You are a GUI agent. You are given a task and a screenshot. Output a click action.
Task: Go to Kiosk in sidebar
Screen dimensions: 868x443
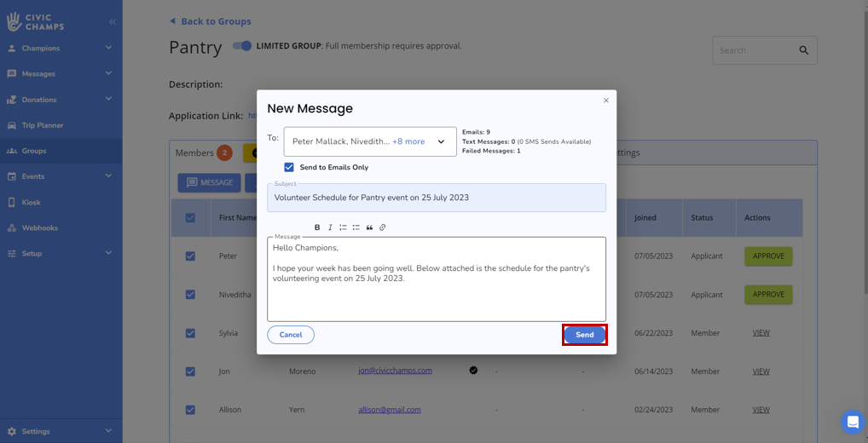[32, 203]
